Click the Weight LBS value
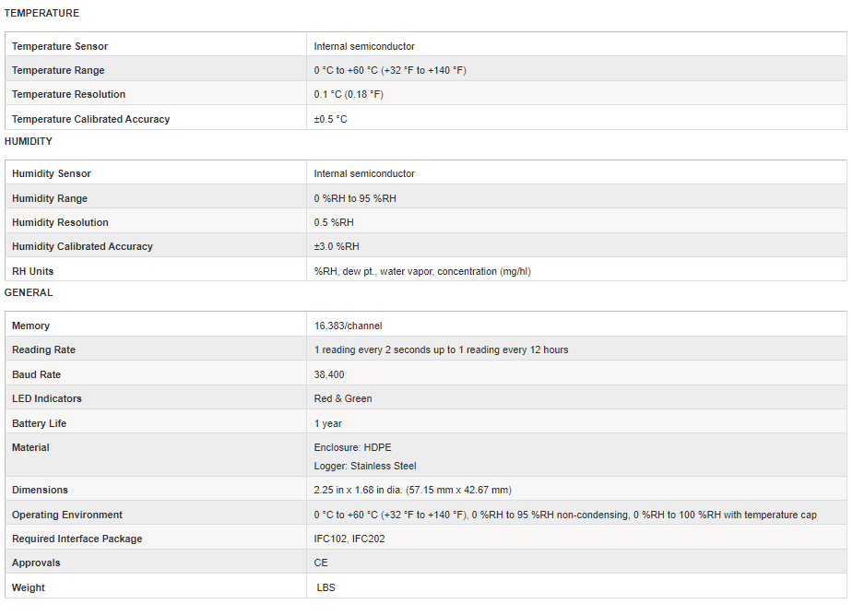 326,587
